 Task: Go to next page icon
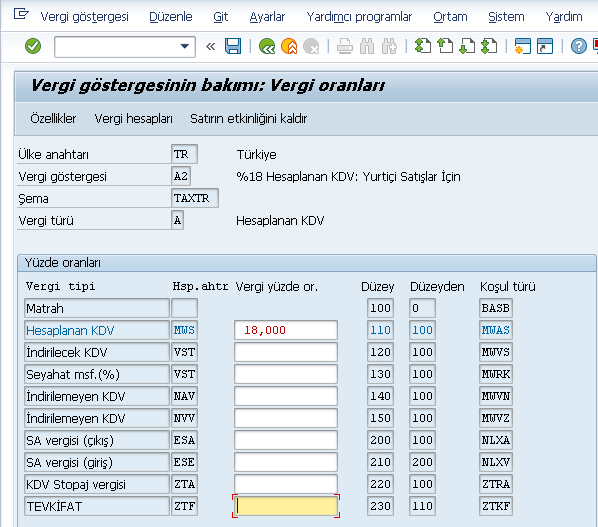(x=467, y=46)
